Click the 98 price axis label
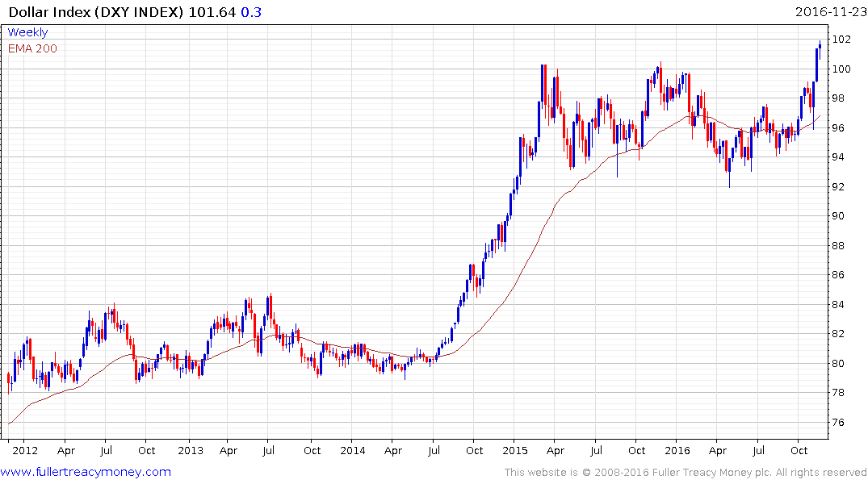 click(x=838, y=98)
